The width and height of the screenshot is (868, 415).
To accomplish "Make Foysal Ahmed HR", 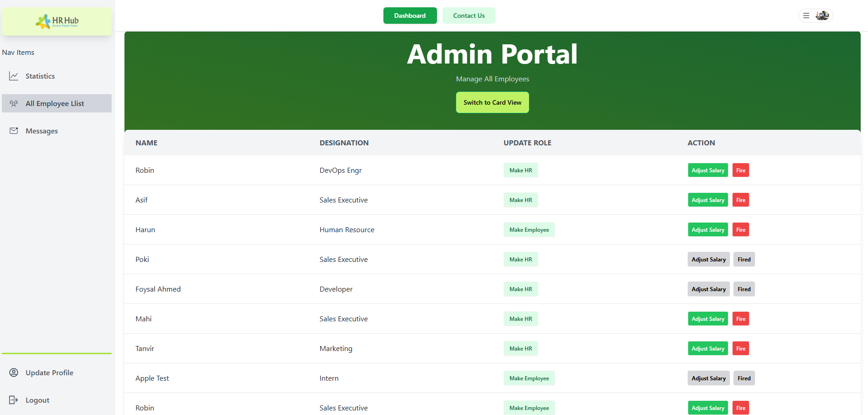I will tap(521, 289).
